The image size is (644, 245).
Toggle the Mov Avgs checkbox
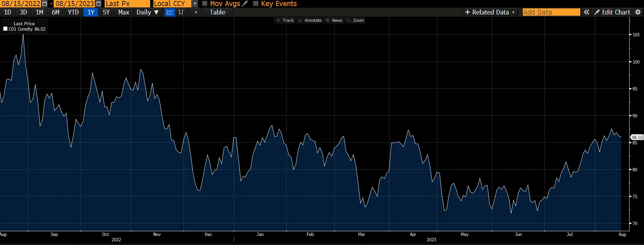204,3
